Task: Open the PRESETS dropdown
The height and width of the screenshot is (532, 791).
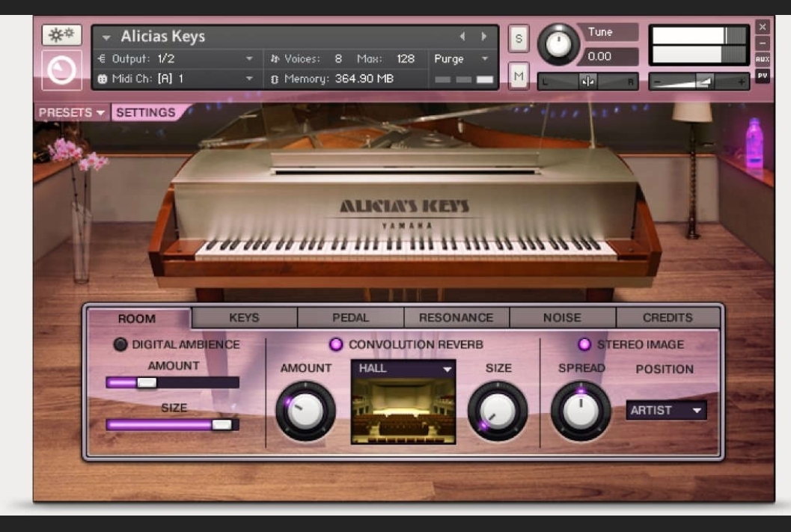Action: tap(71, 112)
